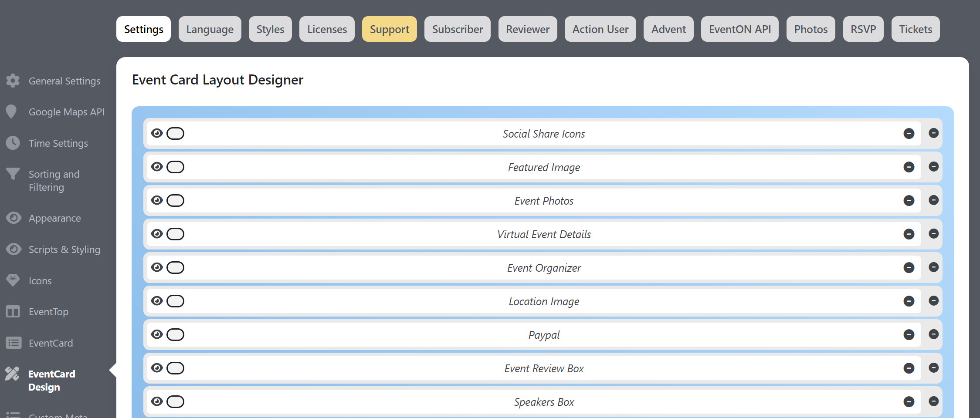Switch to the Styles tab
This screenshot has width=980, height=418.
tap(270, 29)
